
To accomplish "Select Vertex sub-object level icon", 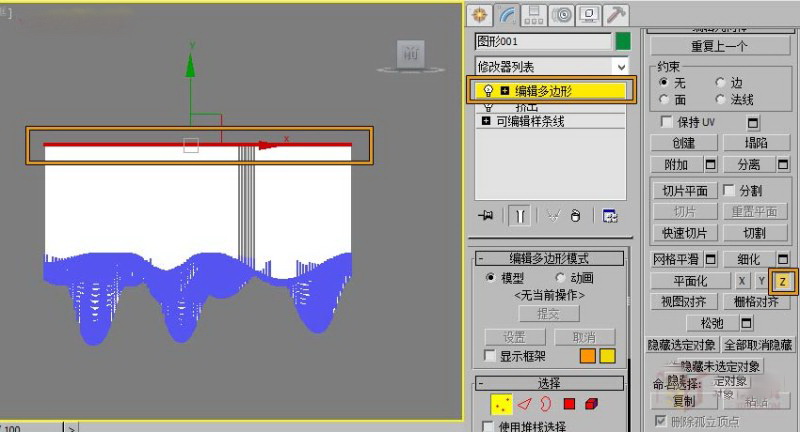I will point(501,404).
